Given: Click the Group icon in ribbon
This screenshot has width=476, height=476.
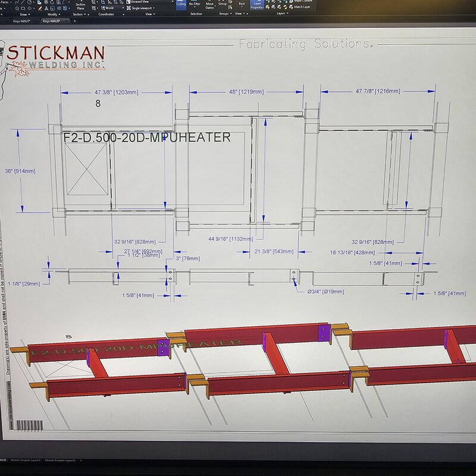Looking at the screenshot, I should click(223, 4).
